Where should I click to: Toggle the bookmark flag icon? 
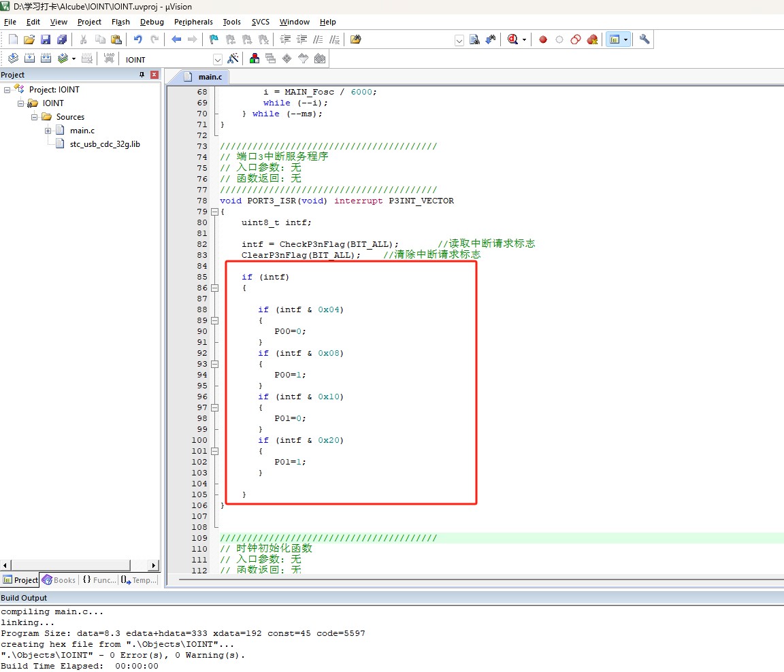214,39
